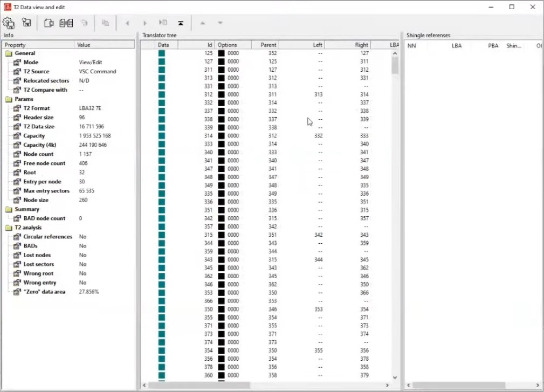This screenshot has height=392, width=544.
Task: Click the icon beside Lost nodes
Action: [17, 255]
